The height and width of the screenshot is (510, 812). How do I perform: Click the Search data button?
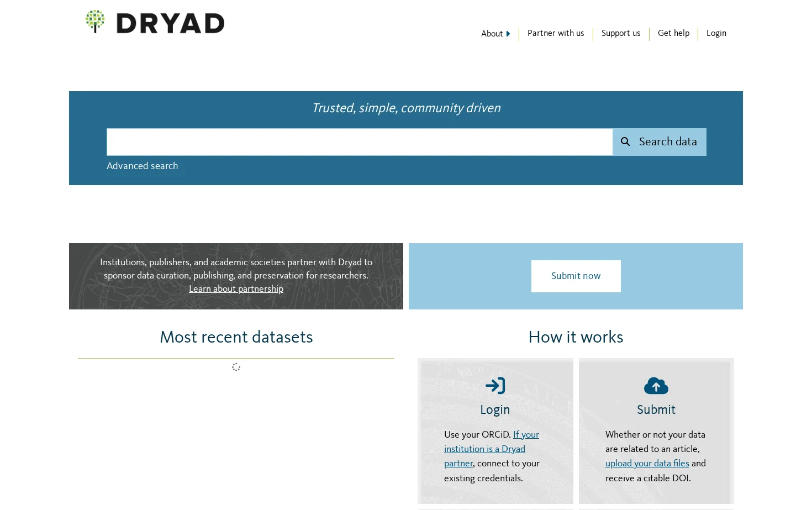pyautogui.click(x=660, y=142)
